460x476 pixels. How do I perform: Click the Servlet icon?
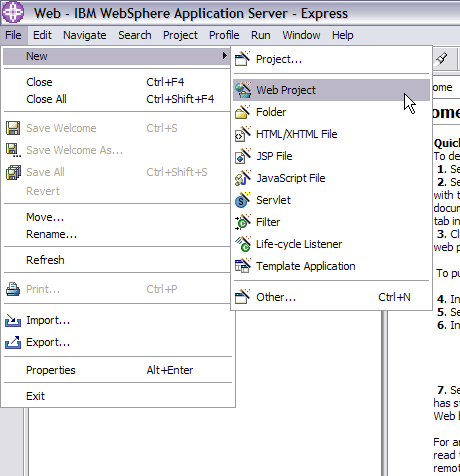tap(242, 200)
